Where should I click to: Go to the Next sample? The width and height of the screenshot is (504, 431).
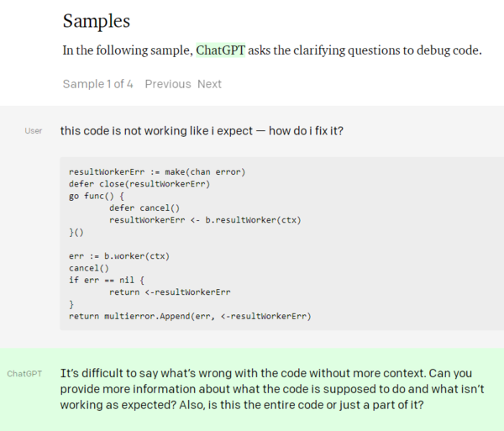click(209, 84)
